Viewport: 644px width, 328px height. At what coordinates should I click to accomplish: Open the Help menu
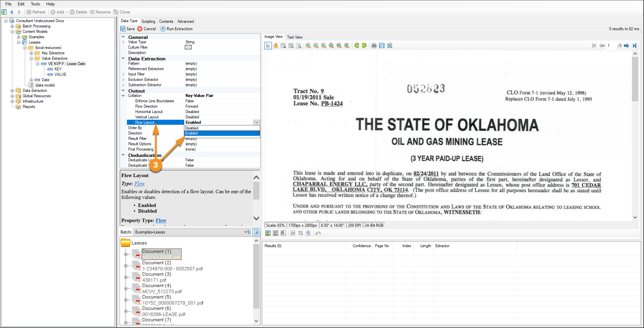point(50,4)
